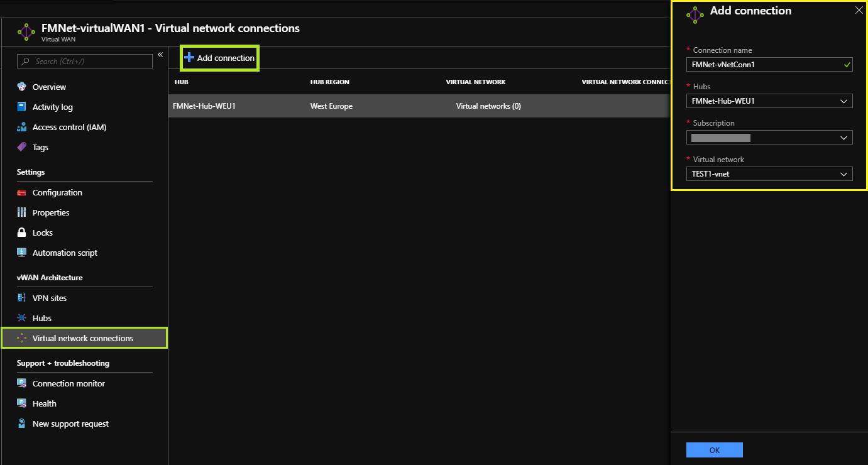Screen dimensions: 868x465
Task: Click the Automation script icon
Action: tap(22, 253)
